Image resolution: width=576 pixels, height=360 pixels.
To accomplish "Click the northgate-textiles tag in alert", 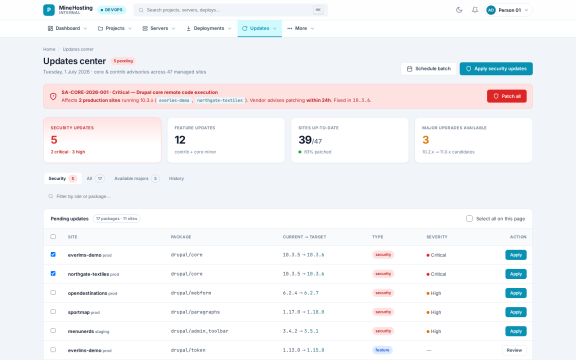I will pyautogui.click(x=220, y=100).
